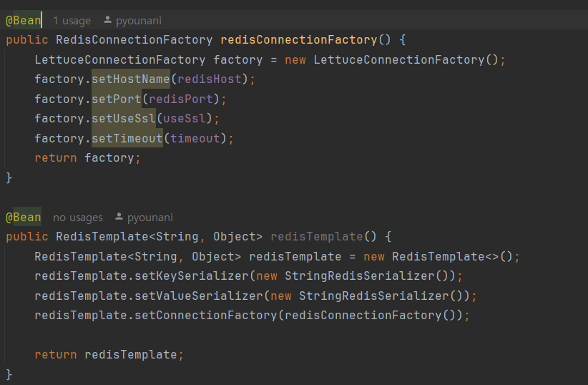Click the second @Bean annotation

pyautogui.click(x=24, y=218)
